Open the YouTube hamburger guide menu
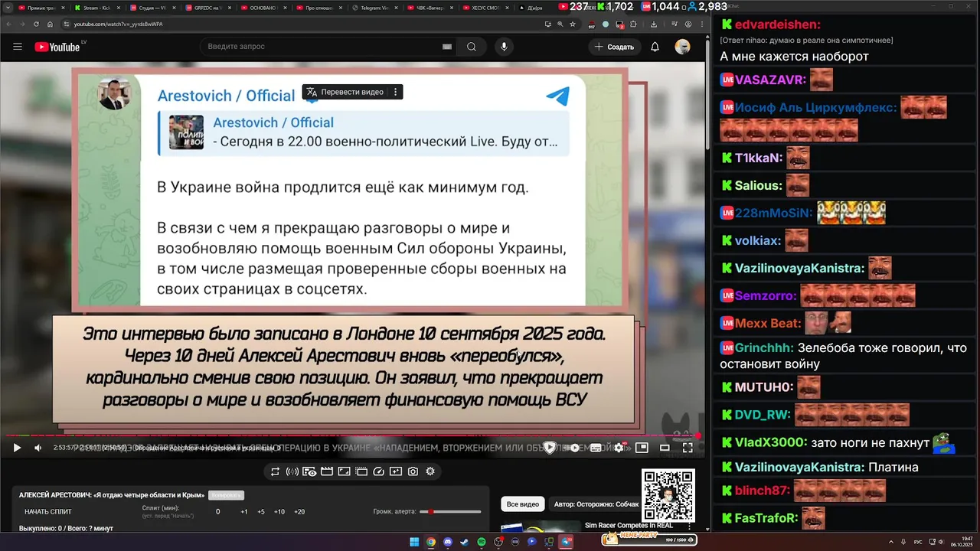 pos(18,47)
